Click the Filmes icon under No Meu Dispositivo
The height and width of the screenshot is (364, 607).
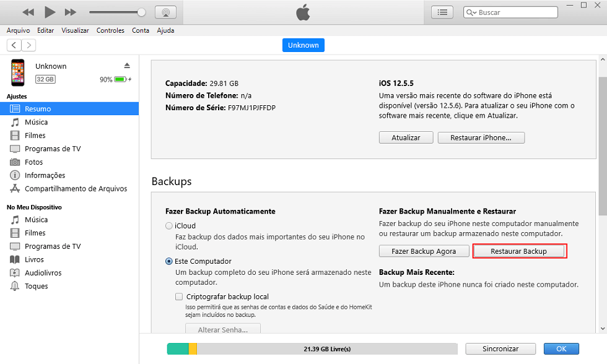click(x=15, y=233)
